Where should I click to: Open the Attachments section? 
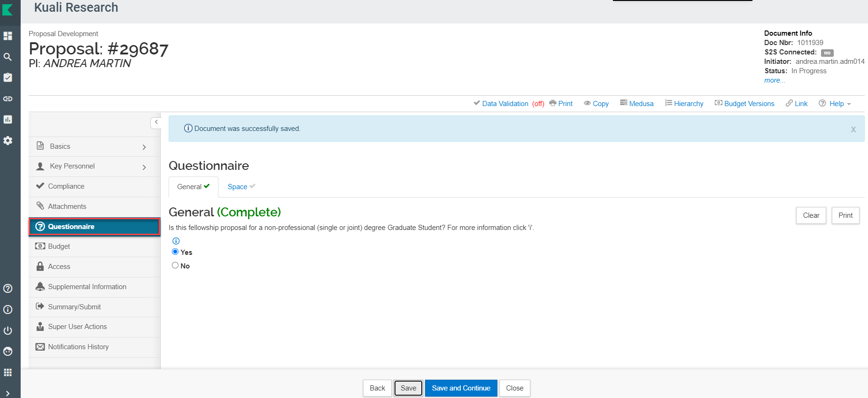point(94,207)
